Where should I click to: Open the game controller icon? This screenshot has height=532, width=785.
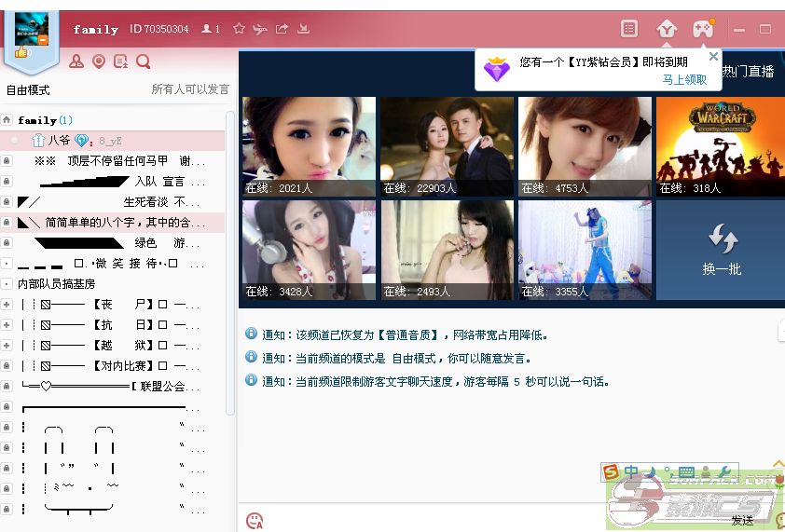click(x=702, y=29)
